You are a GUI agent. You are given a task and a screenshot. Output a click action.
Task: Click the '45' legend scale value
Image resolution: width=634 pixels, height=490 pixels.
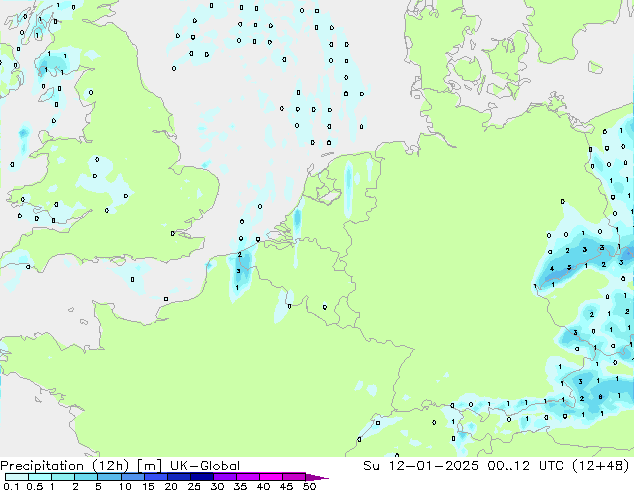point(286,486)
